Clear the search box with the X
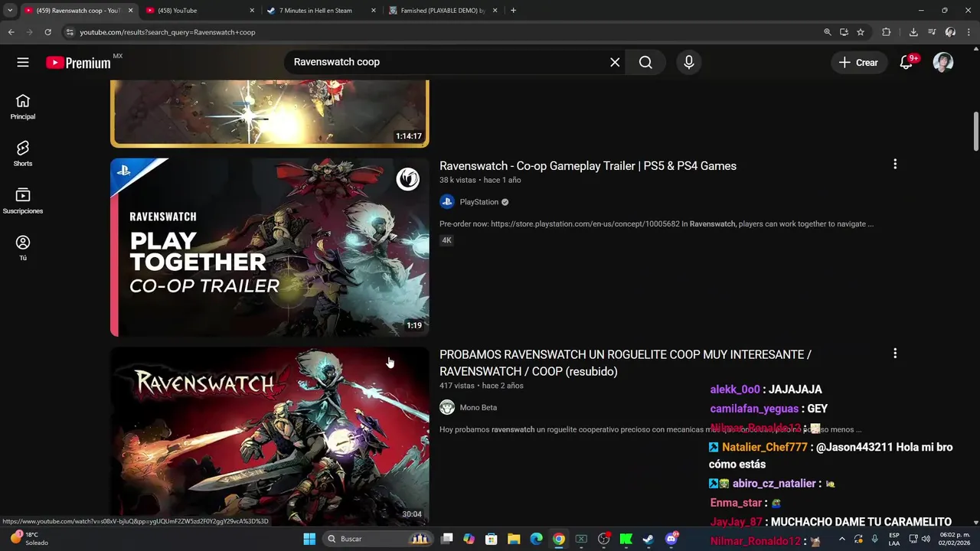Image resolution: width=980 pixels, height=551 pixels. [x=615, y=63]
